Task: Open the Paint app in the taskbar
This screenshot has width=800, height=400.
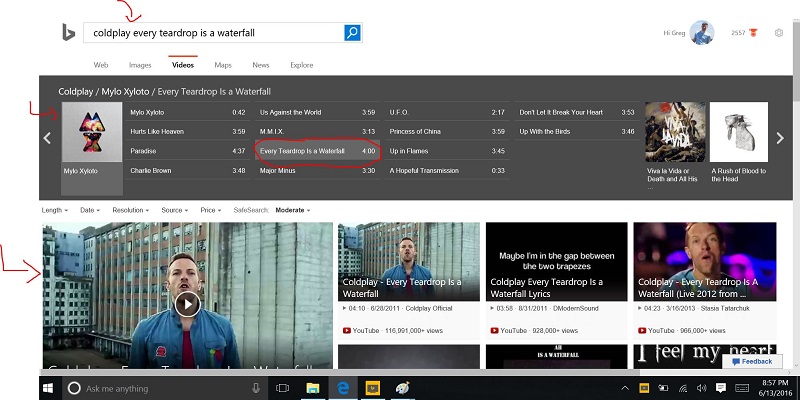Action: (x=403, y=388)
